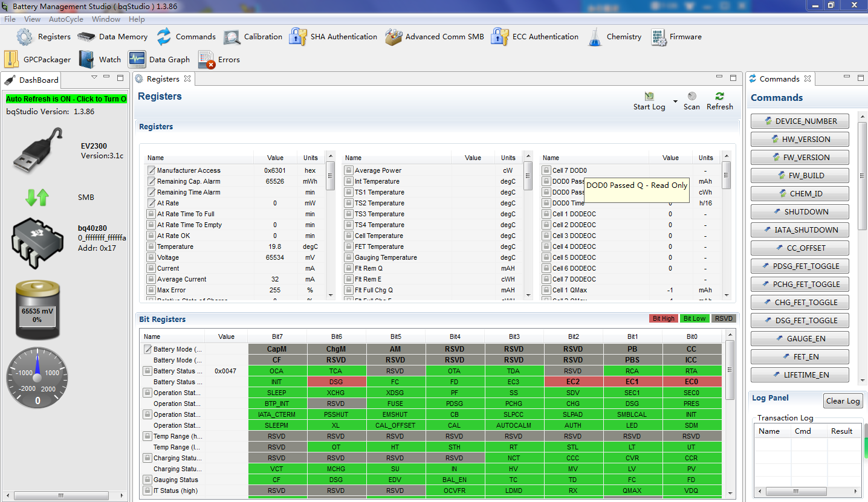Open the DashBoard view menu triangle
This screenshot has height=502, width=868.
(x=94, y=77)
